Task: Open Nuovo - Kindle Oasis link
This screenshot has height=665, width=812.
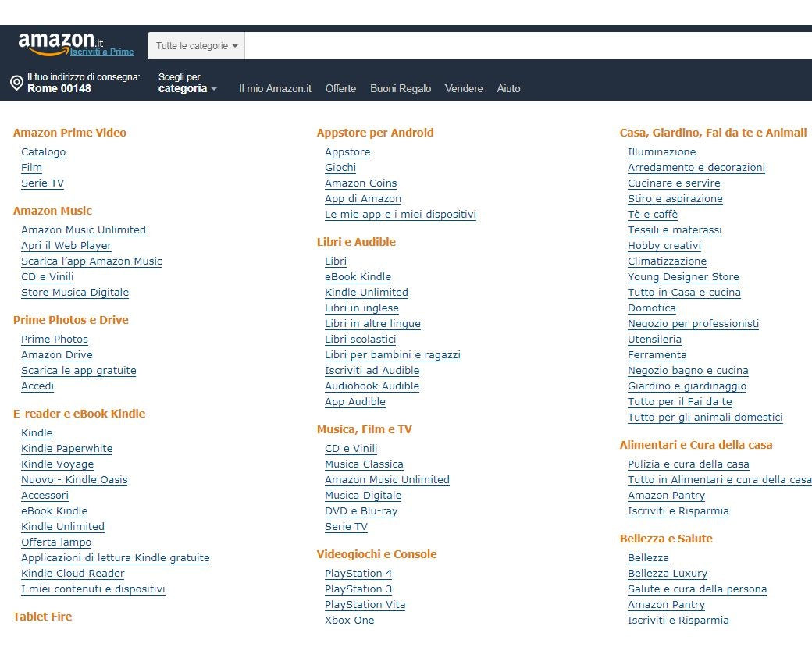Action: [x=74, y=480]
